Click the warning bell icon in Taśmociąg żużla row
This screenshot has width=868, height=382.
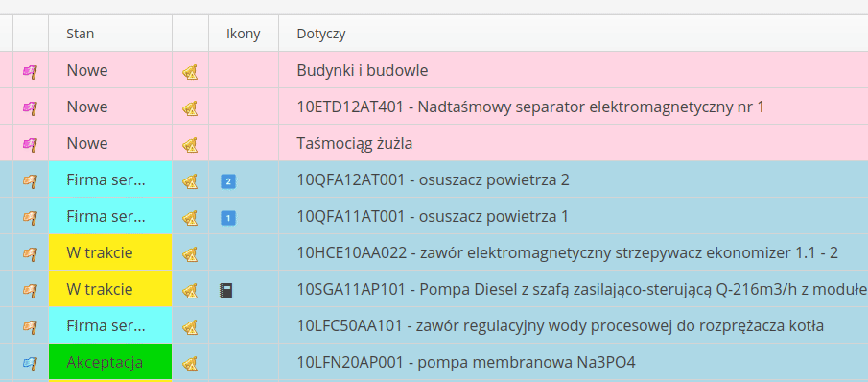click(190, 145)
